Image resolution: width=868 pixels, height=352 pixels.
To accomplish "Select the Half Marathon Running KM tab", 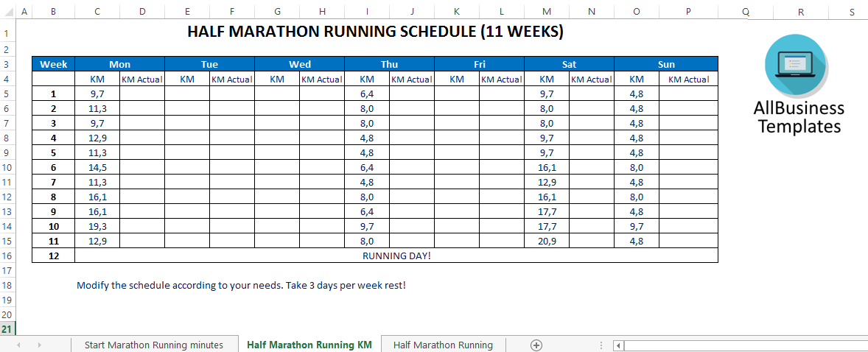I will (309, 345).
